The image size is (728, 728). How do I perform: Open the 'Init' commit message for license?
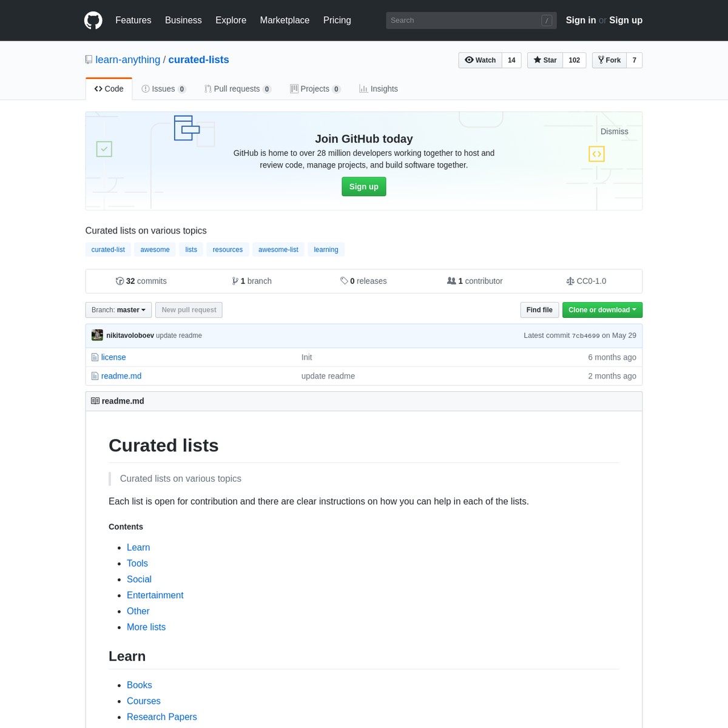pos(306,357)
